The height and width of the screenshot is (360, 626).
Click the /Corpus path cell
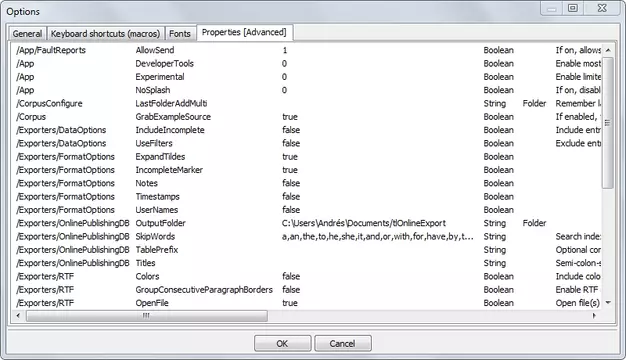(x=31, y=117)
